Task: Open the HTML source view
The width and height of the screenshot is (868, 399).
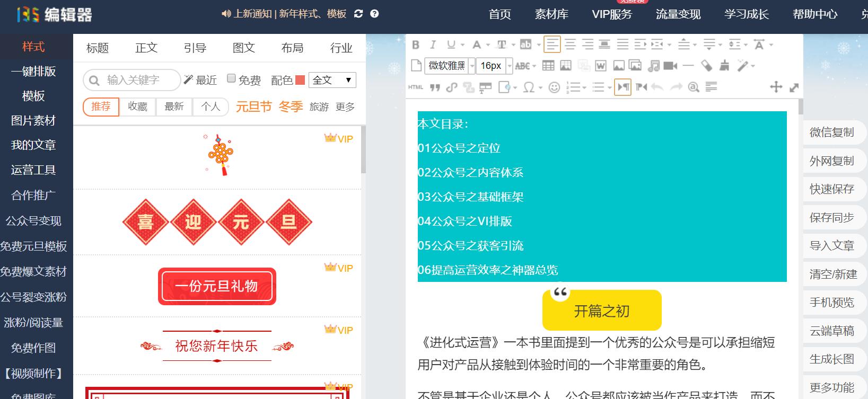Action: 416,87
